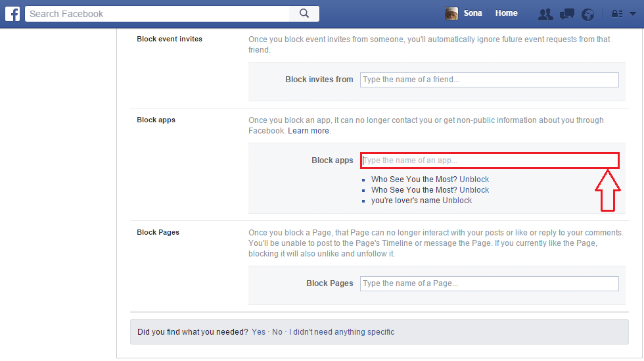This screenshot has height=361, width=644.
Task: Open the Privacy Shortcuts lock icon
Action: coord(617,14)
